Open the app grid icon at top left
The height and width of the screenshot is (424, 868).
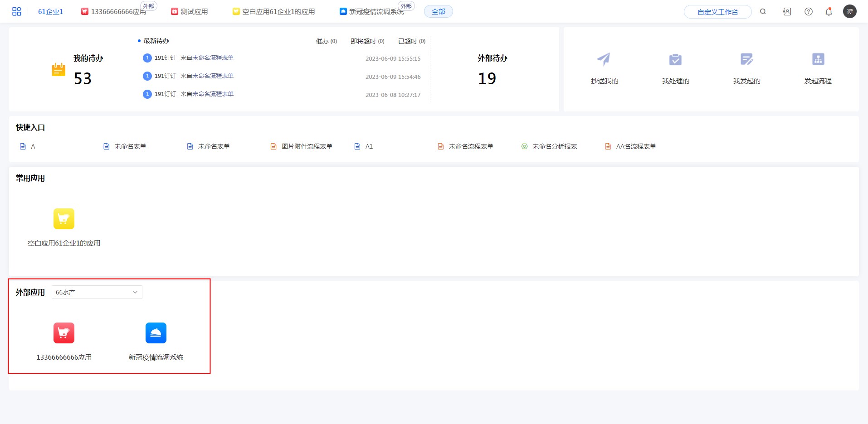17,12
